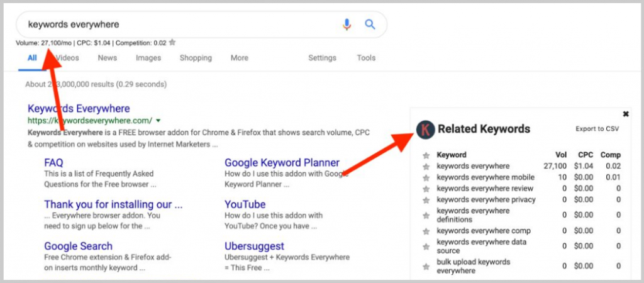The height and width of the screenshot is (283, 644).
Task: Switch to the All results tab
Action: tap(32, 58)
